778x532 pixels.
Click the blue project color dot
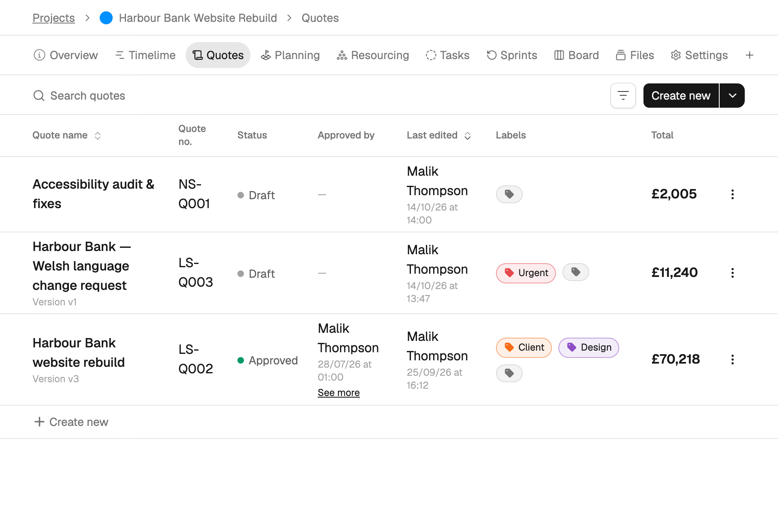coord(106,18)
